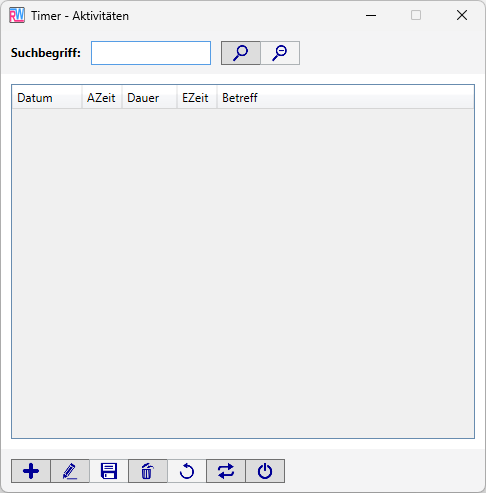Exit via the power symbol button

(265, 471)
